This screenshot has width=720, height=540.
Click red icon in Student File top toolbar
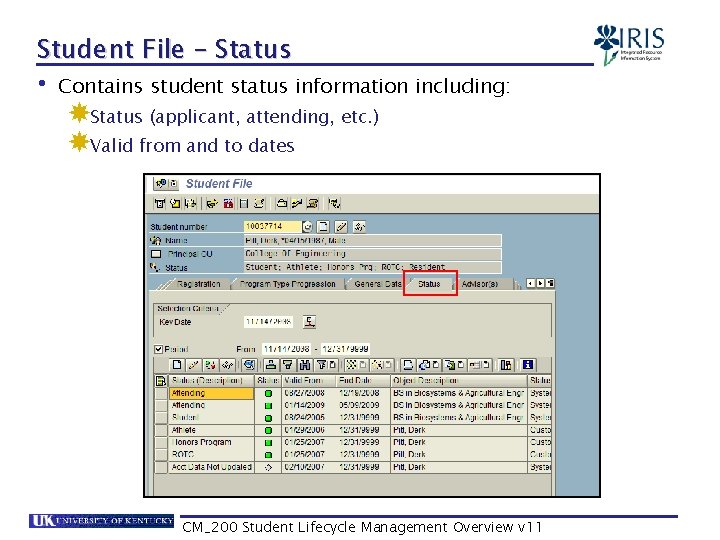pyautogui.click(x=228, y=203)
